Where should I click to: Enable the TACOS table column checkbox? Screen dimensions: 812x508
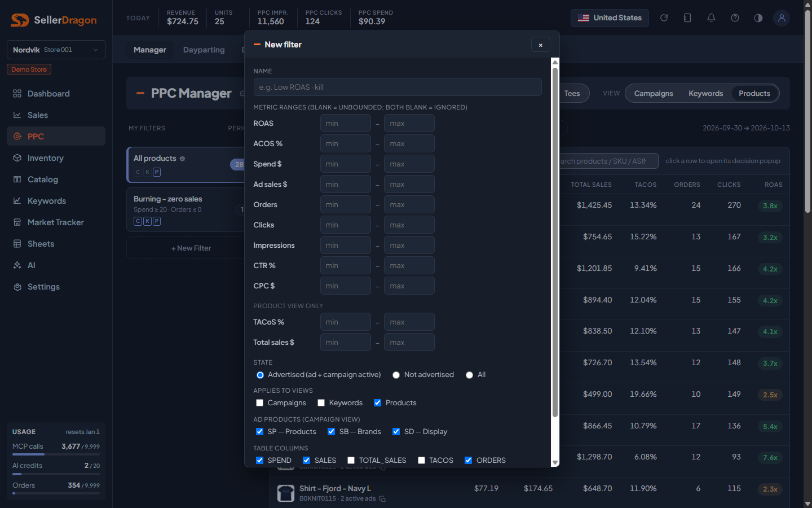pyautogui.click(x=422, y=461)
